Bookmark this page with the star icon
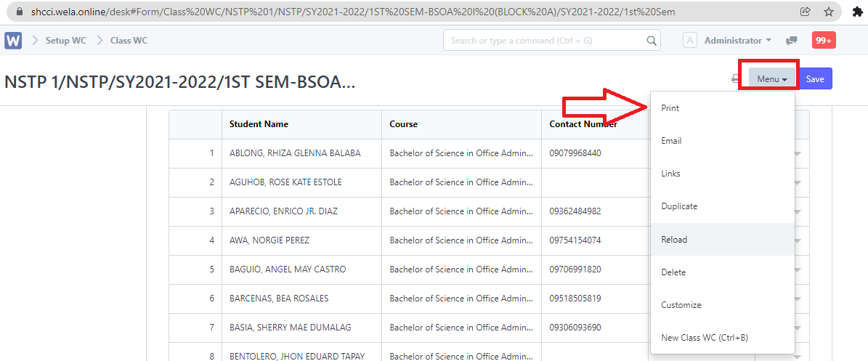 point(829,12)
